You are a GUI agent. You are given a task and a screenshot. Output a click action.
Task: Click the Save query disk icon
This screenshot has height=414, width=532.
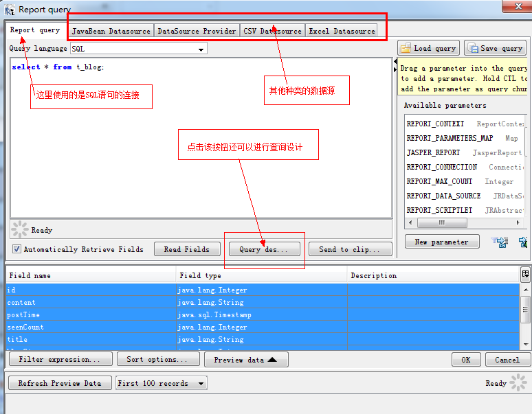click(x=473, y=48)
